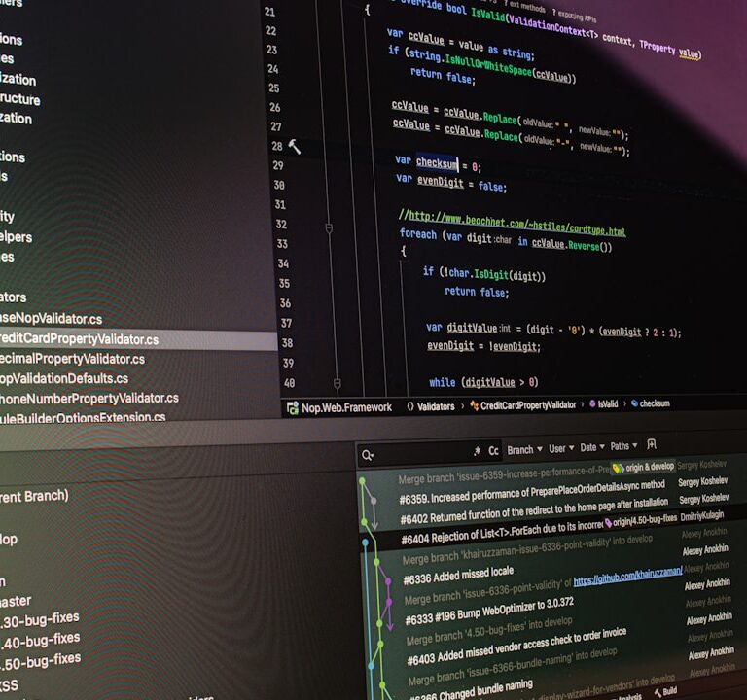747x700 pixels.
Task: Select NopValidationDefaults.cs in the file tree
Action: [x=63, y=378]
